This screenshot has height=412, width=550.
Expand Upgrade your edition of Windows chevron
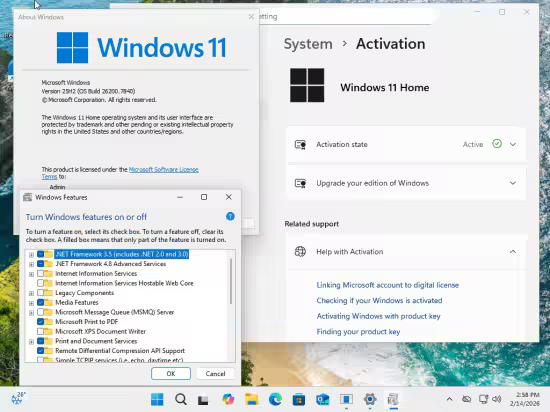(513, 183)
